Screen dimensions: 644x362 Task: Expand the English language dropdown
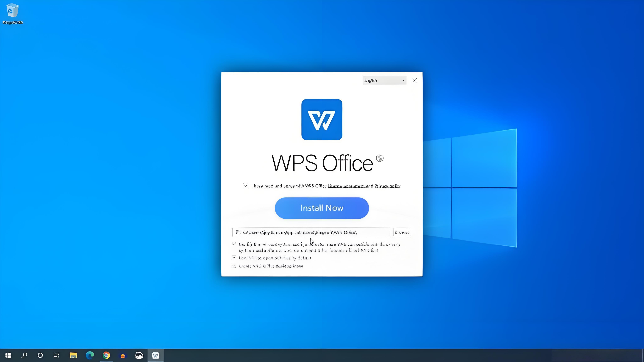pyautogui.click(x=384, y=80)
